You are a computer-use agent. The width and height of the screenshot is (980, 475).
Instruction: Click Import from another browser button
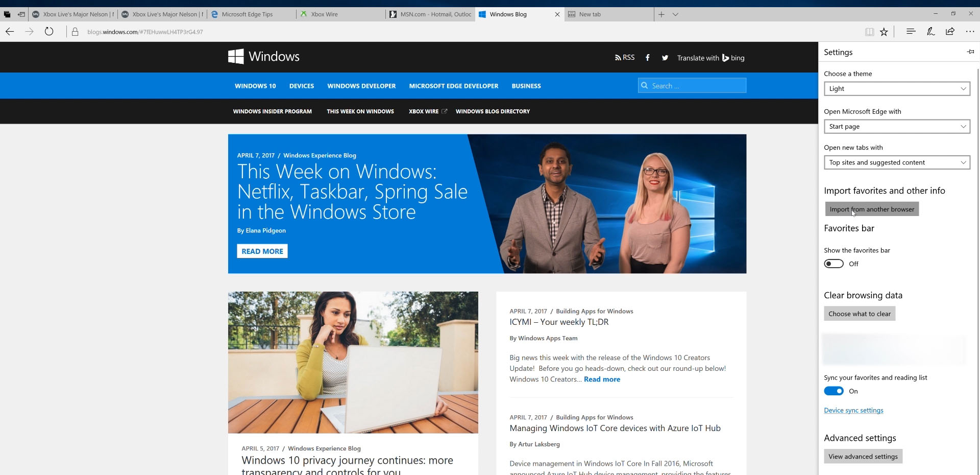point(872,209)
